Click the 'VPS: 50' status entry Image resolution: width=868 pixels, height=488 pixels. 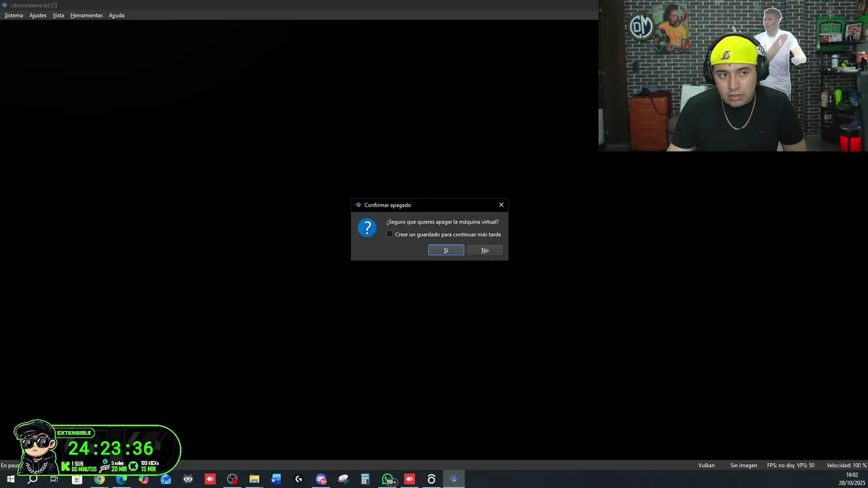pyautogui.click(x=806, y=465)
